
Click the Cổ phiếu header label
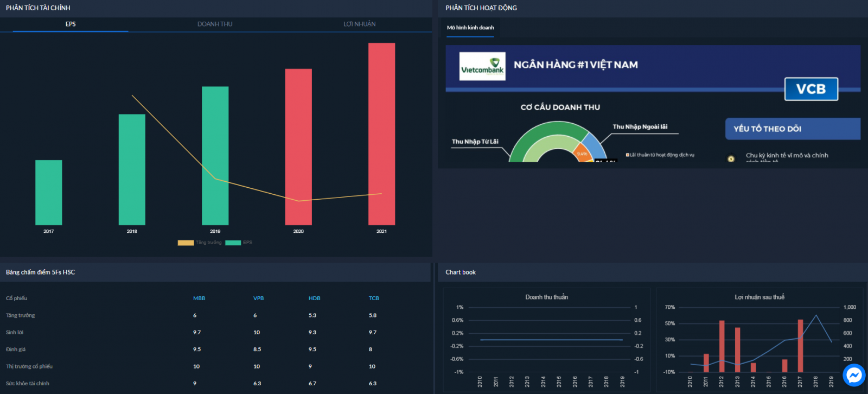(x=17, y=298)
